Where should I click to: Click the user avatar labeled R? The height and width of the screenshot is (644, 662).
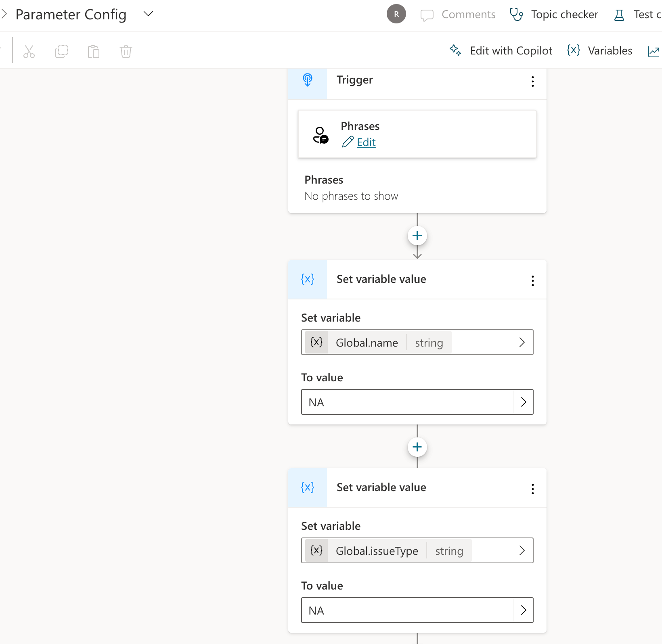(x=396, y=14)
